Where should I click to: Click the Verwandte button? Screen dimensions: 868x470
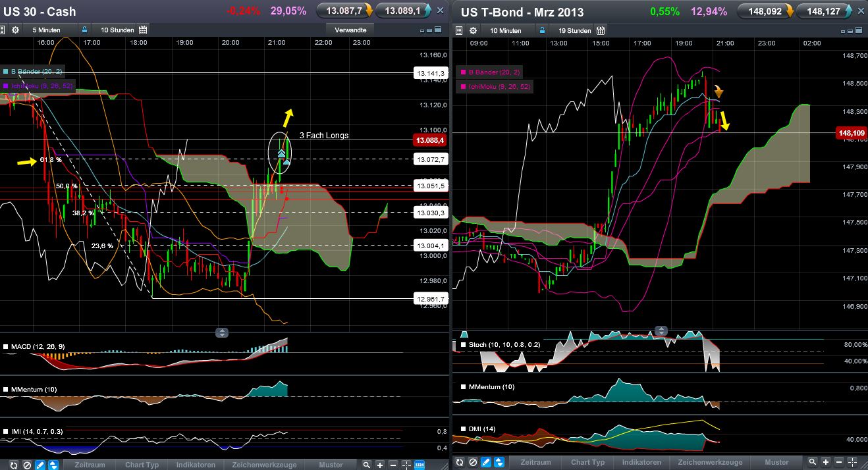[350, 30]
